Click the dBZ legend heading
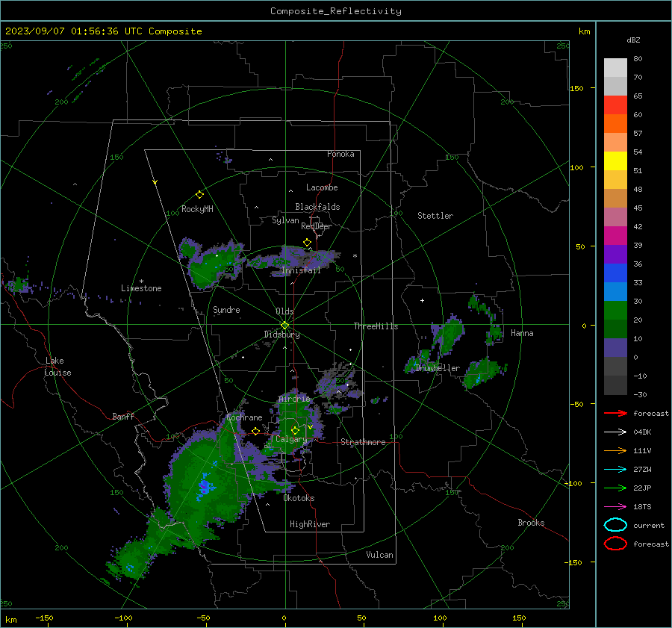The image size is (672, 628). [x=633, y=40]
